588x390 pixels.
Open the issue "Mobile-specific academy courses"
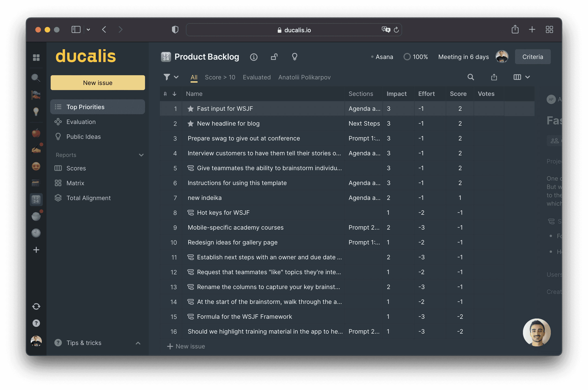[x=235, y=227]
